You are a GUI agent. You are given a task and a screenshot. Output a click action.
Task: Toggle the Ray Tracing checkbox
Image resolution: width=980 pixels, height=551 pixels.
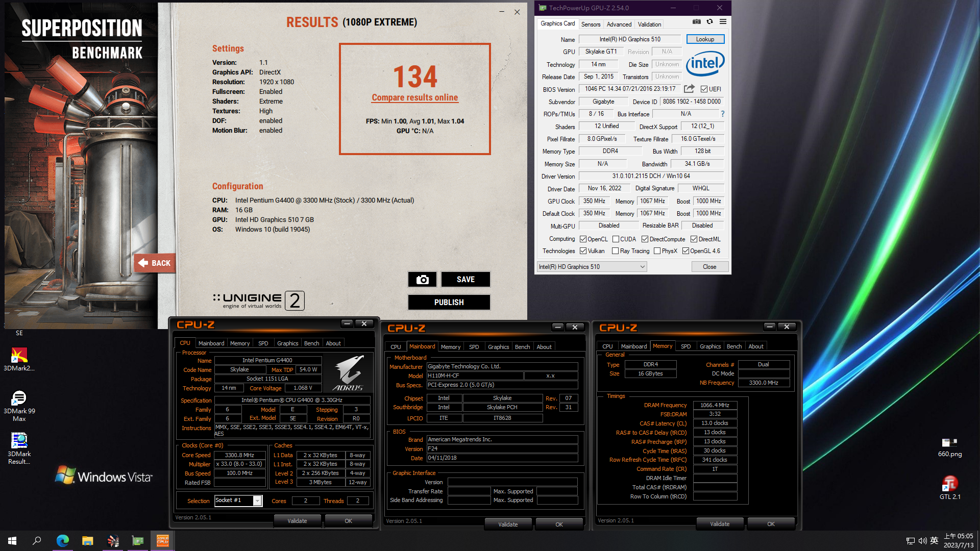point(616,251)
